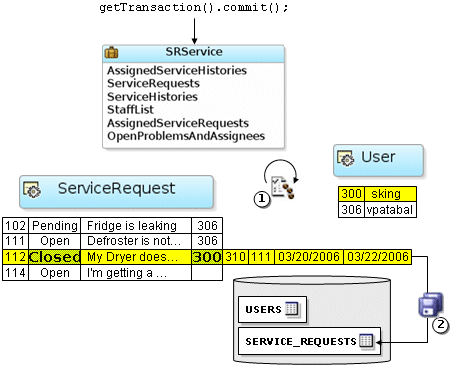Select the 306 cell in User table

tap(352, 210)
